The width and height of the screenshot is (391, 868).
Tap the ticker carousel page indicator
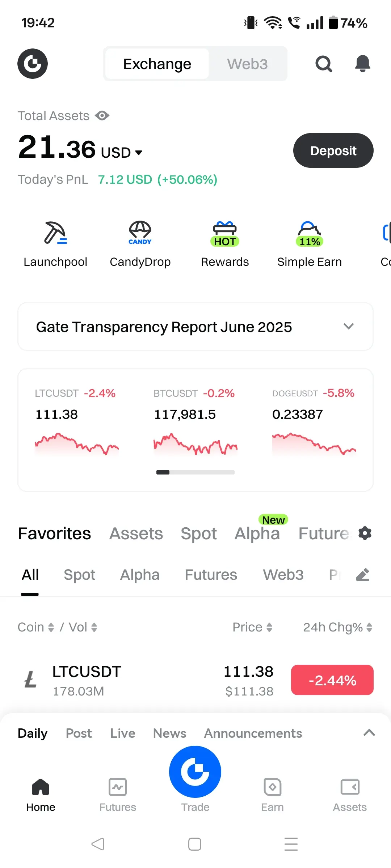click(195, 472)
